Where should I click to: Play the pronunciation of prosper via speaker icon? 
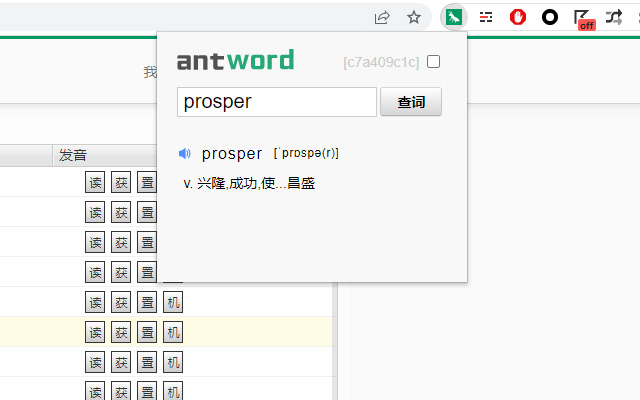pos(184,153)
